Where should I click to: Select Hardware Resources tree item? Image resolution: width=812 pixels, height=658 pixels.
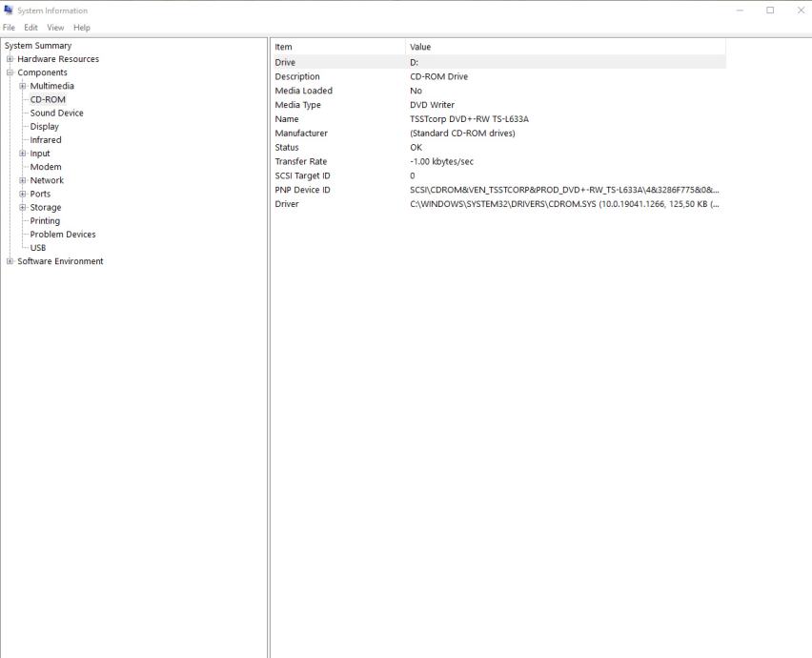pos(58,59)
